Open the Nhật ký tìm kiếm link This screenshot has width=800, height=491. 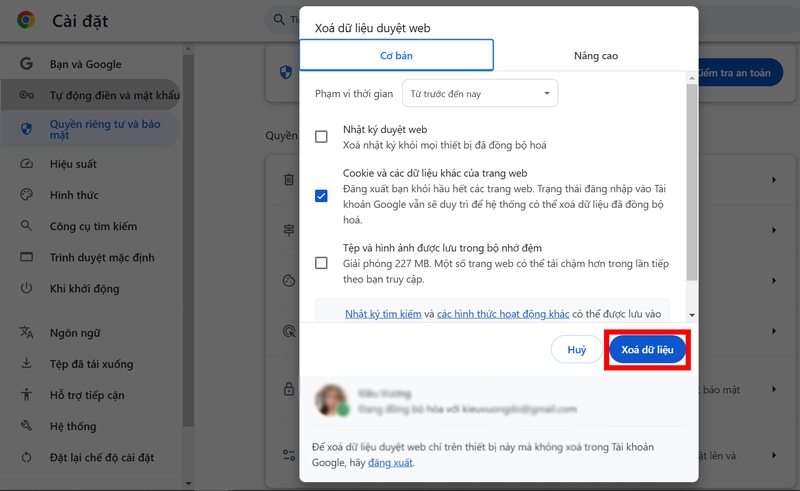383,314
